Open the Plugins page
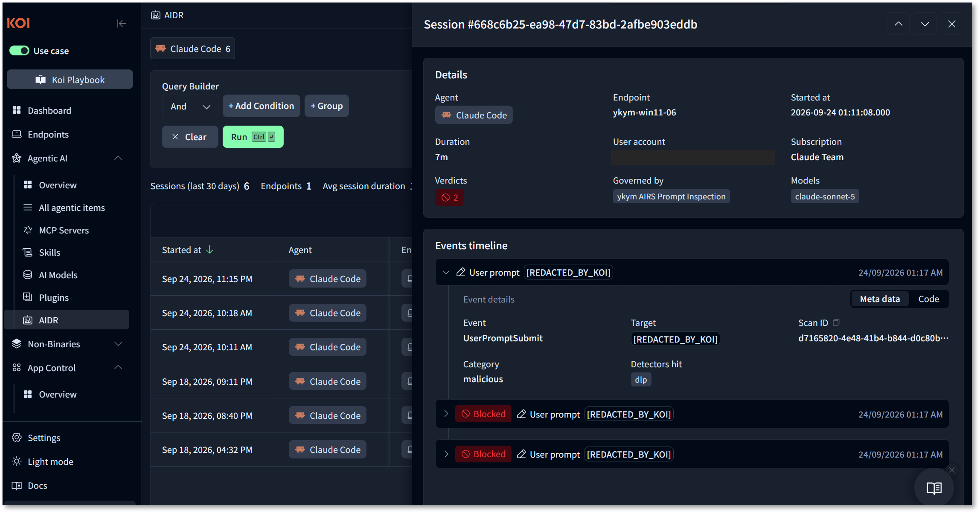 tap(54, 297)
